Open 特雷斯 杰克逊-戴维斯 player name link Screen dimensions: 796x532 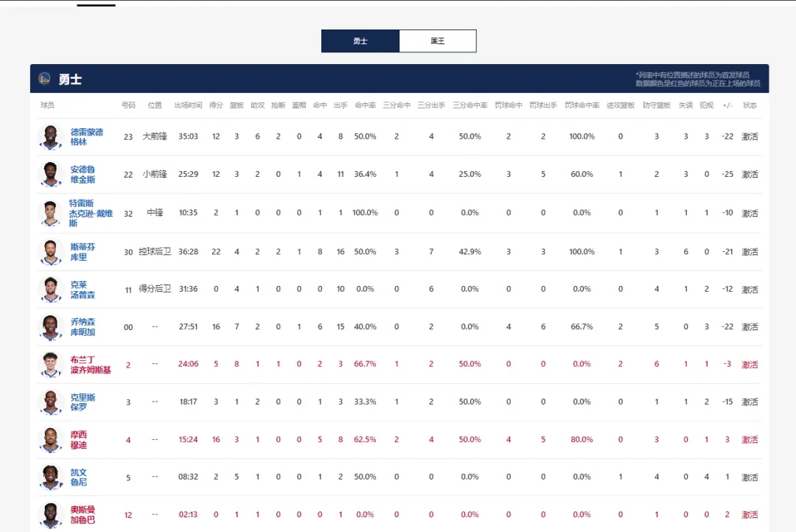90,213
